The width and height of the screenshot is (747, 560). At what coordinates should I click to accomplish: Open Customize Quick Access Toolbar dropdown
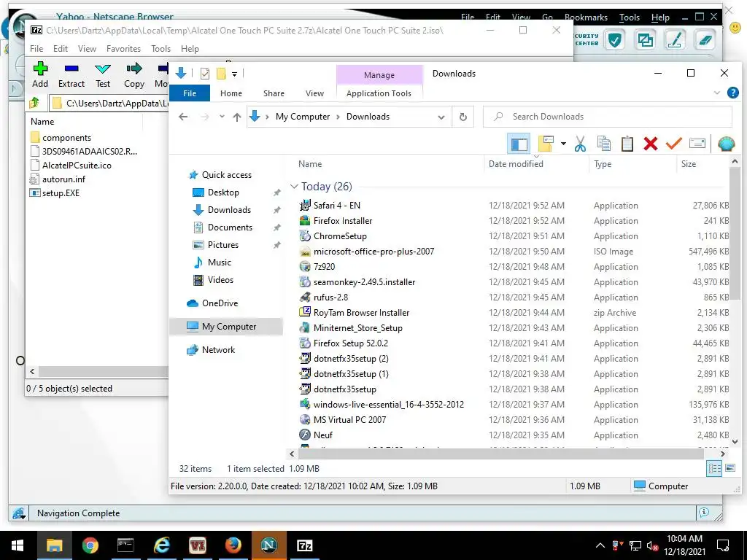click(x=234, y=74)
